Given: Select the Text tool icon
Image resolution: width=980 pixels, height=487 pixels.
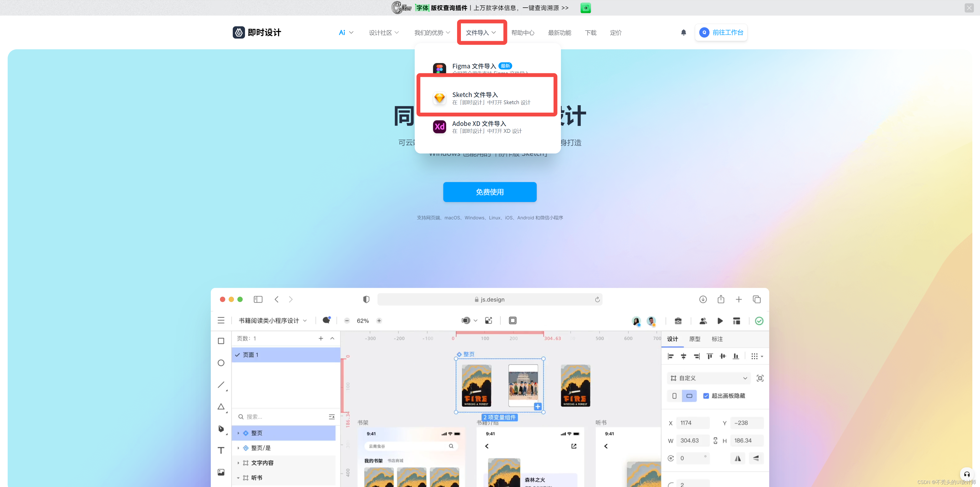Looking at the screenshot, I should [221, 450].
